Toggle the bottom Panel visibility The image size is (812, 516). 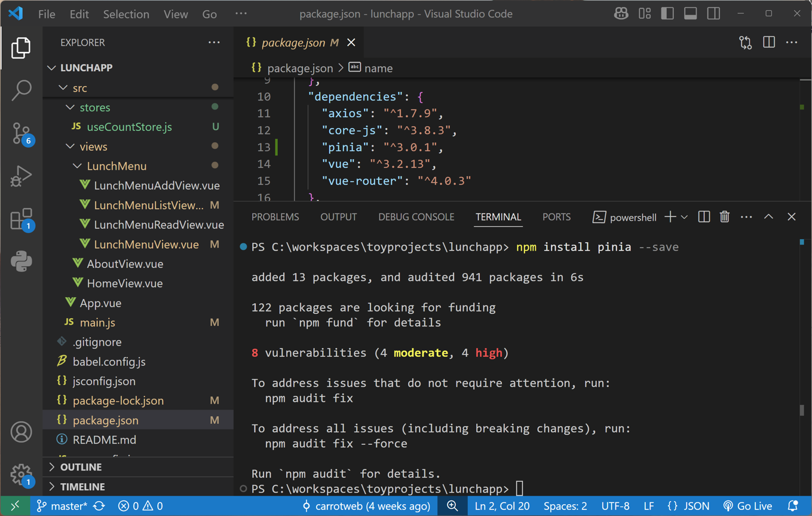(x=690, y=14)
